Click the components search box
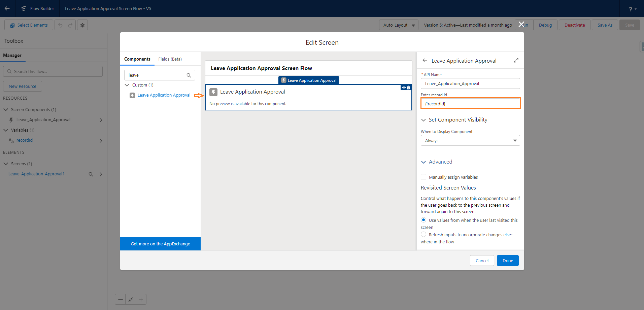The height and width of the screenshot is (310, 644). [x=160, y=75]
